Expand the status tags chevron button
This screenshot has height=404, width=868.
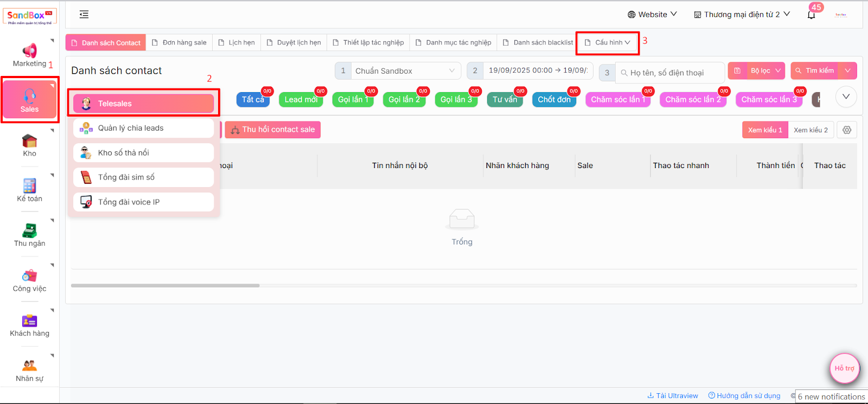pos(846,97)
